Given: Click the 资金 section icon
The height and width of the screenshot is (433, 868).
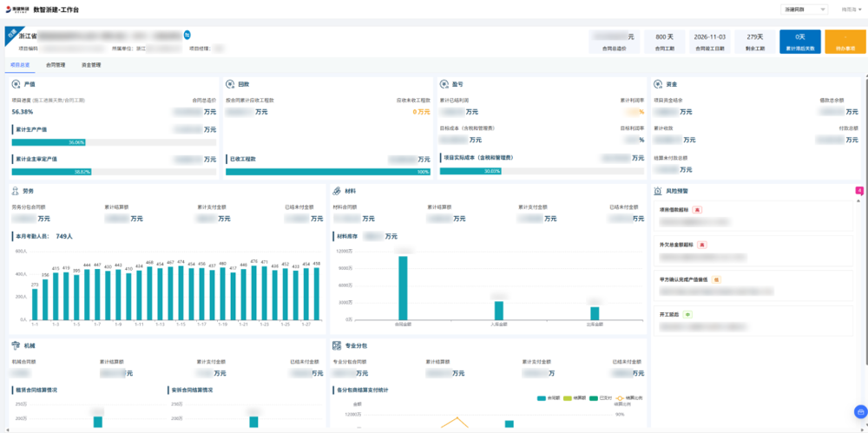Looking at the screenshot, I should point(659,84).
